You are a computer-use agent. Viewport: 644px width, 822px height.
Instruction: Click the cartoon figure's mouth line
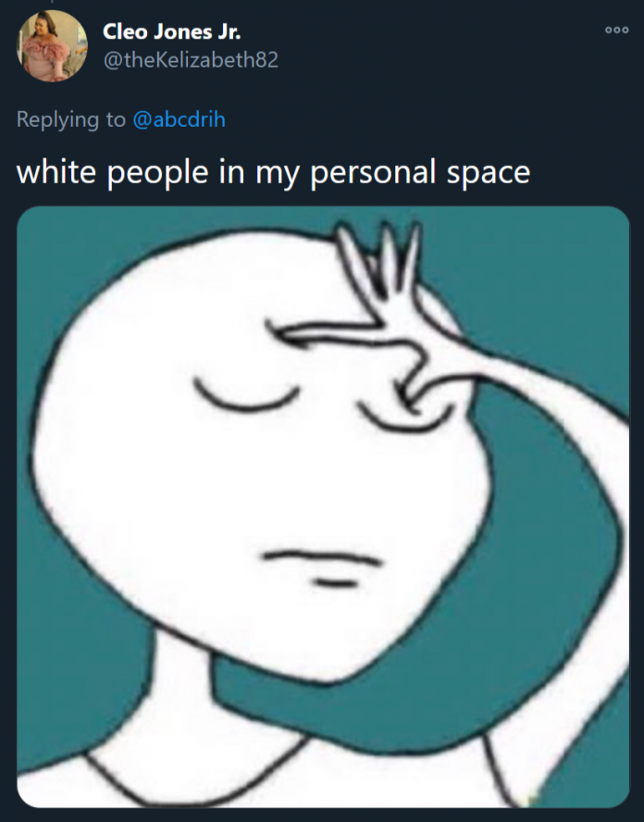(322, 557)
